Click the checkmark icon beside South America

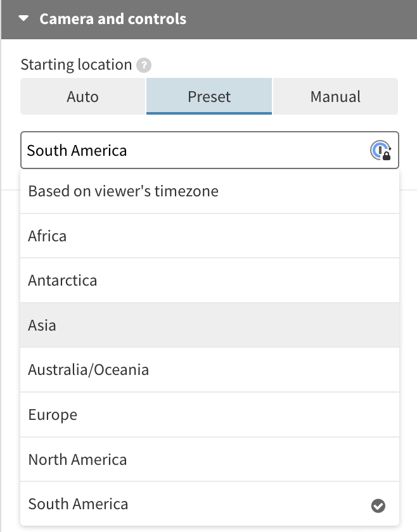coord(378,505)
